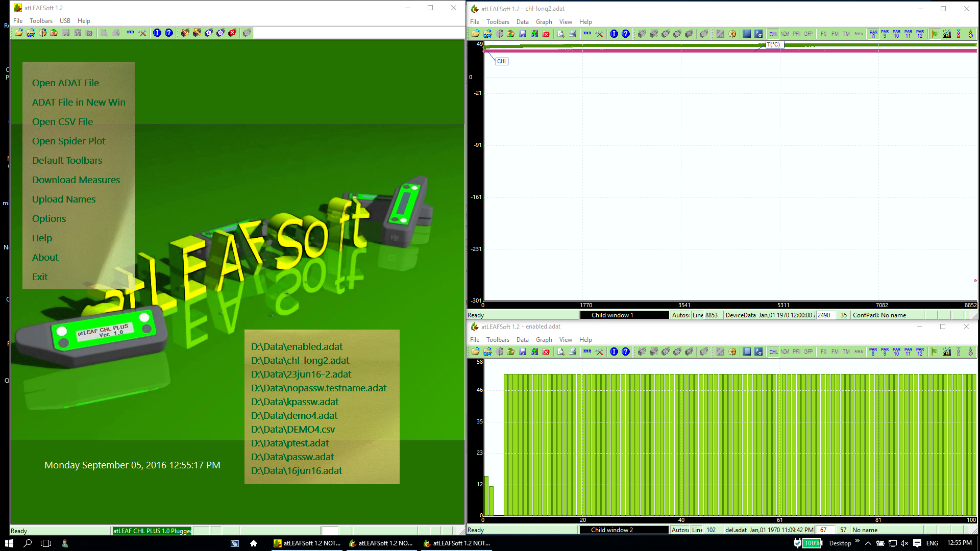Click the spider plot icon in main toolbar
This screenshot has height=551, width=980.
click(42, 33)
